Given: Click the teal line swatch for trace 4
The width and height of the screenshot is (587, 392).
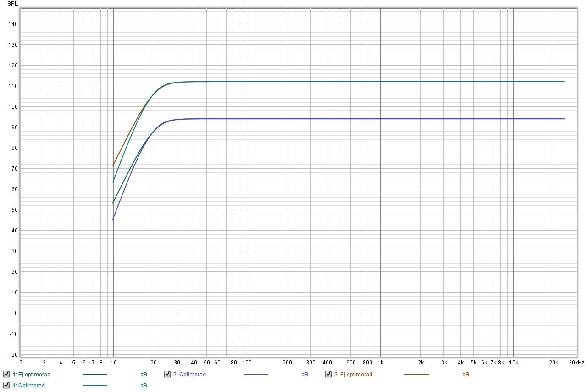Looking at the screenshot, I should [x=95, y=386].
